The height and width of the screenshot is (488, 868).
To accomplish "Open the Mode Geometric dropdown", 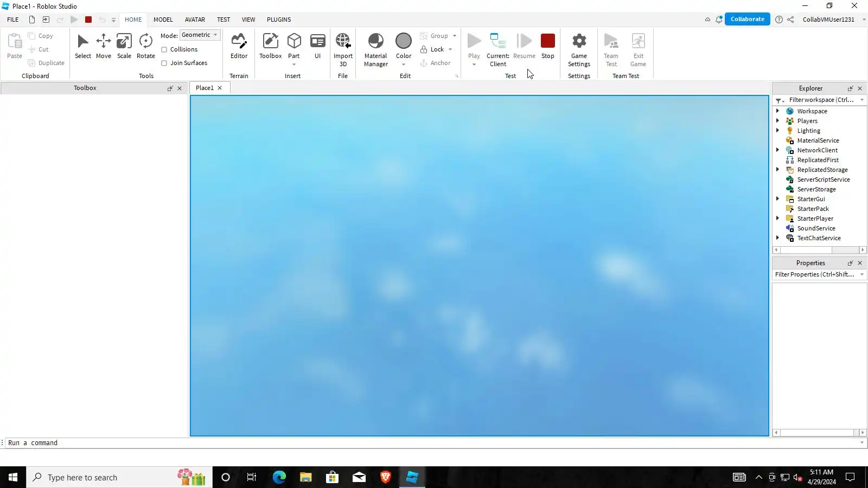I will tap(200, 35).
